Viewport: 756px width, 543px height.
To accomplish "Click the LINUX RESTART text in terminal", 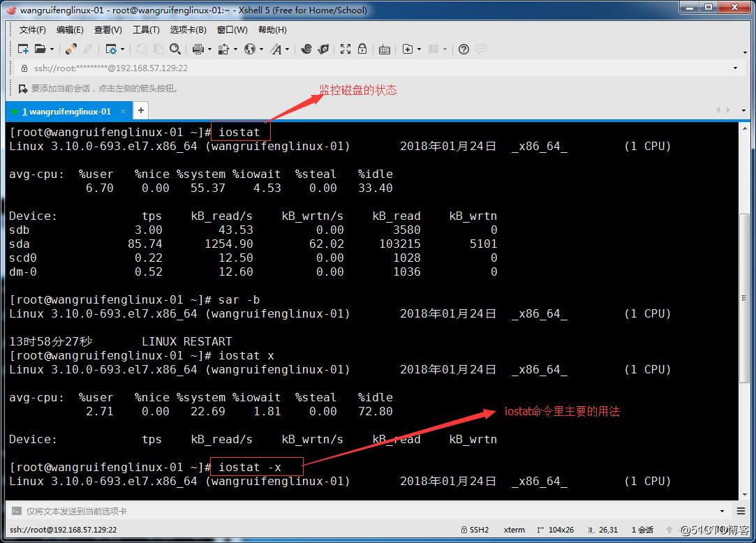I will pos(186,341).
